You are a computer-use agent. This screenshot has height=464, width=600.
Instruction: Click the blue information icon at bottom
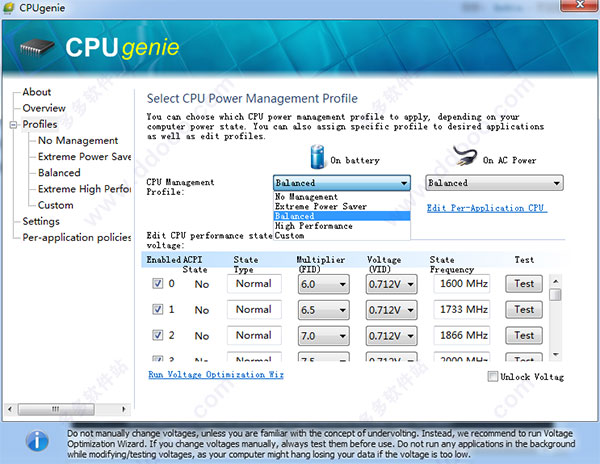(x=37, y=441)
